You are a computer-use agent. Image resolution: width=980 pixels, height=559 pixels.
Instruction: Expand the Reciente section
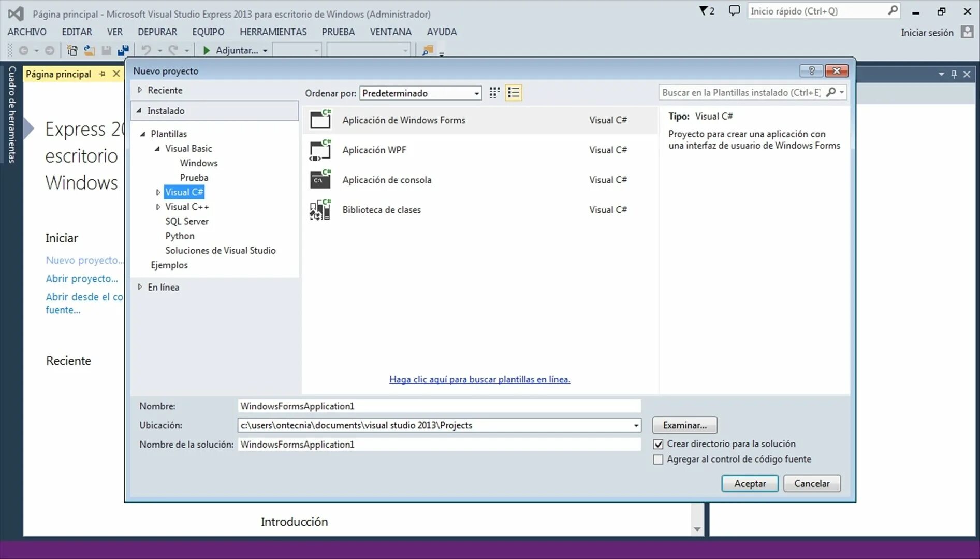(140, 90)
